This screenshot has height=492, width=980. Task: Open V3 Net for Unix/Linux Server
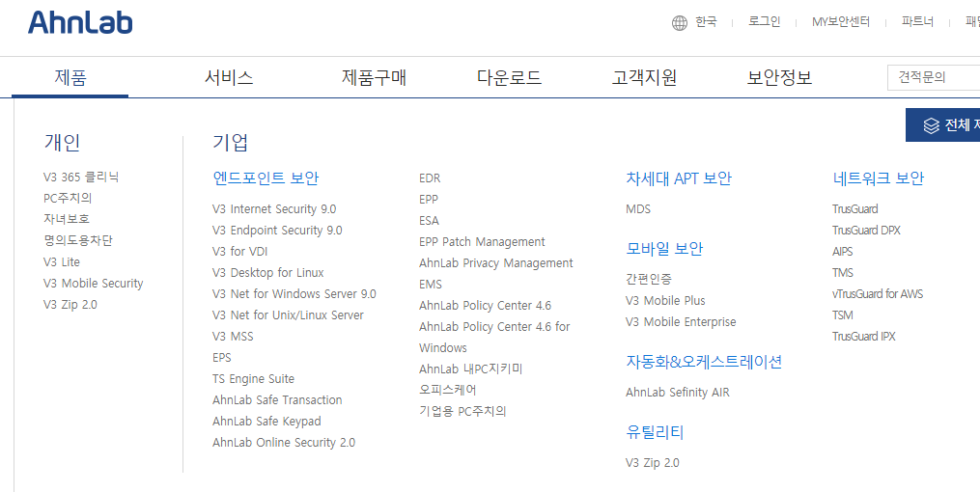288,315
